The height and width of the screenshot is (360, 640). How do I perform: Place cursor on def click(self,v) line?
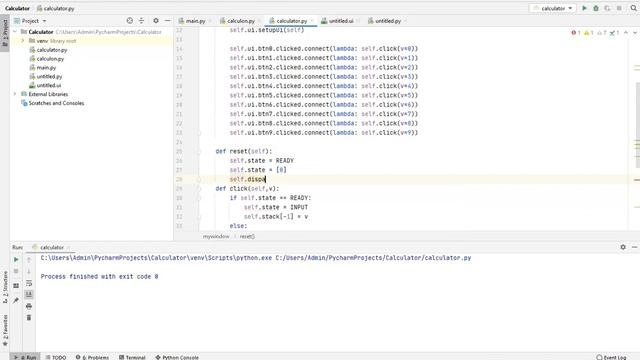247,189
